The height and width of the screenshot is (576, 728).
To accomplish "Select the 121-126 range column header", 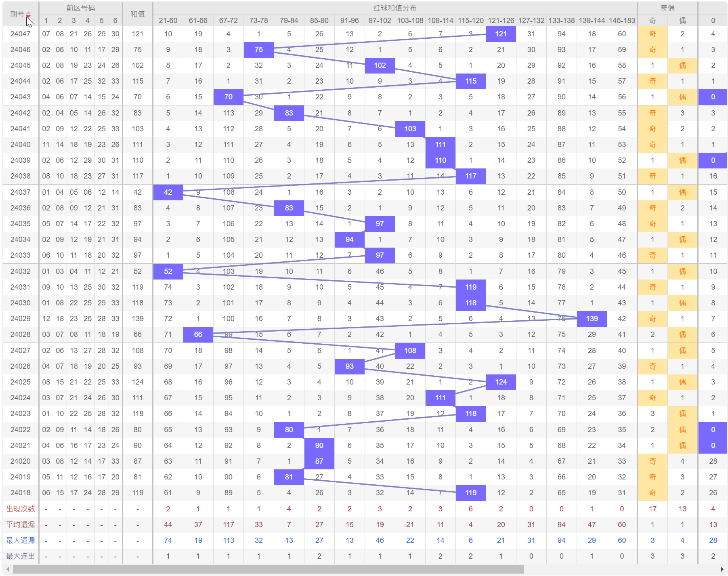I will (x=501, y=21).
